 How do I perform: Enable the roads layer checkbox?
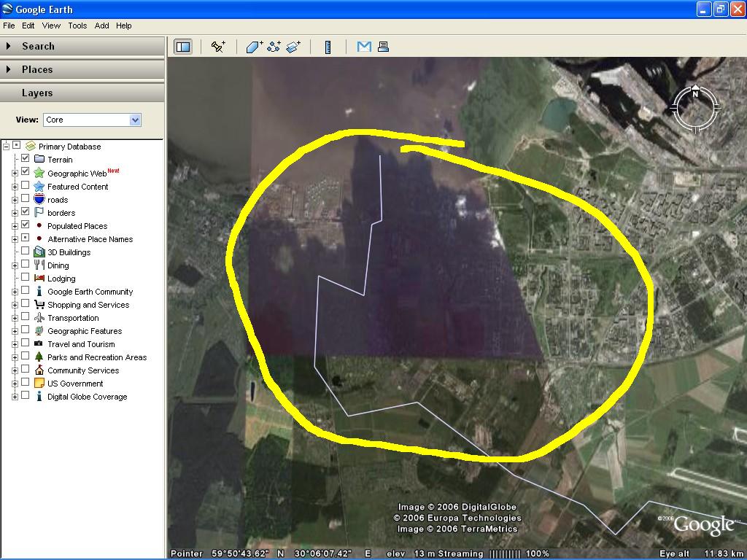pyautogui.click(x=26, y=199)
